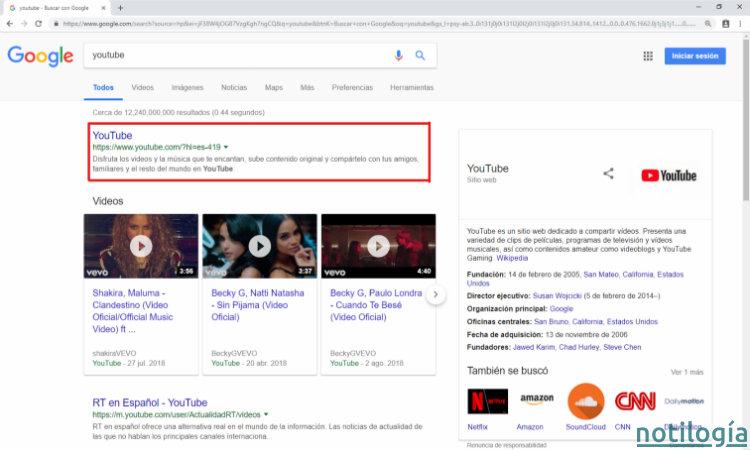Click the Netflix text label link
This screenshot has width=750, height=450.
pos(477,427)
